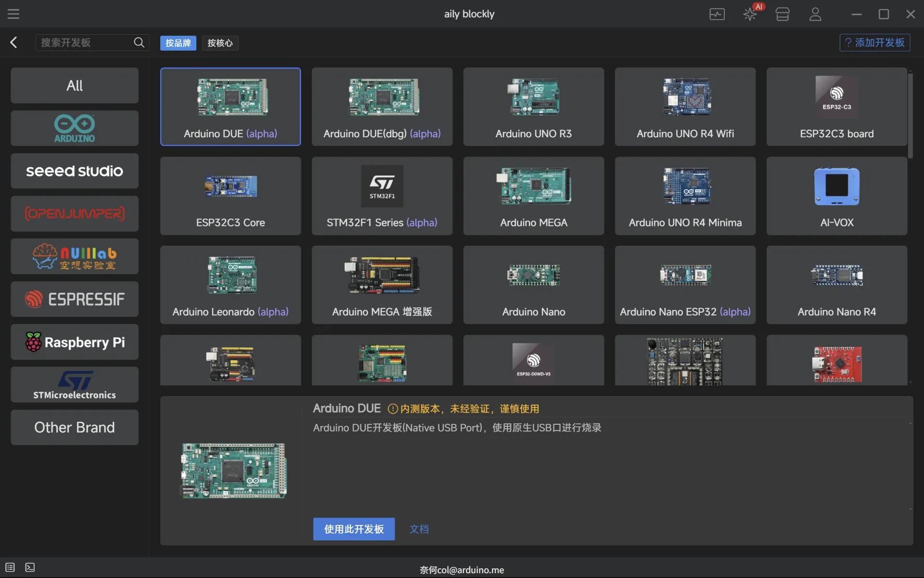
Task: Select the Arduino UNO R4 Wifi board card
Action: tap(685, 106)
